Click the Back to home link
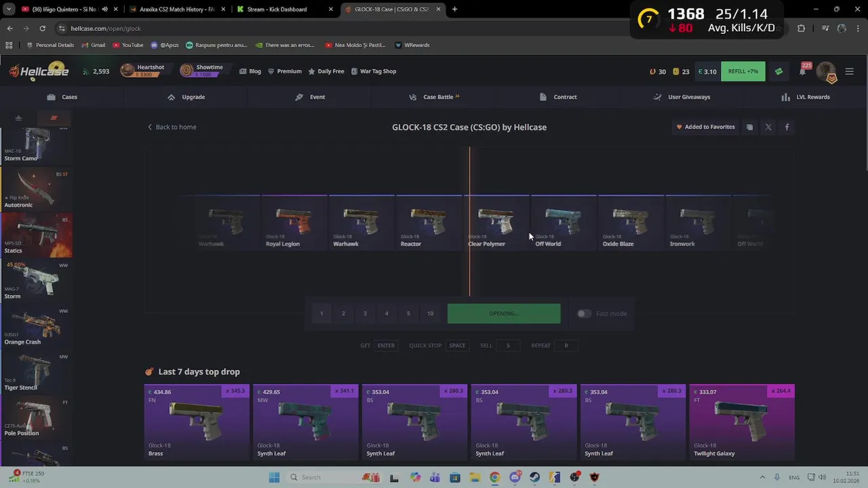The width and height of the screenshot is (868, 488). (172, 127)
